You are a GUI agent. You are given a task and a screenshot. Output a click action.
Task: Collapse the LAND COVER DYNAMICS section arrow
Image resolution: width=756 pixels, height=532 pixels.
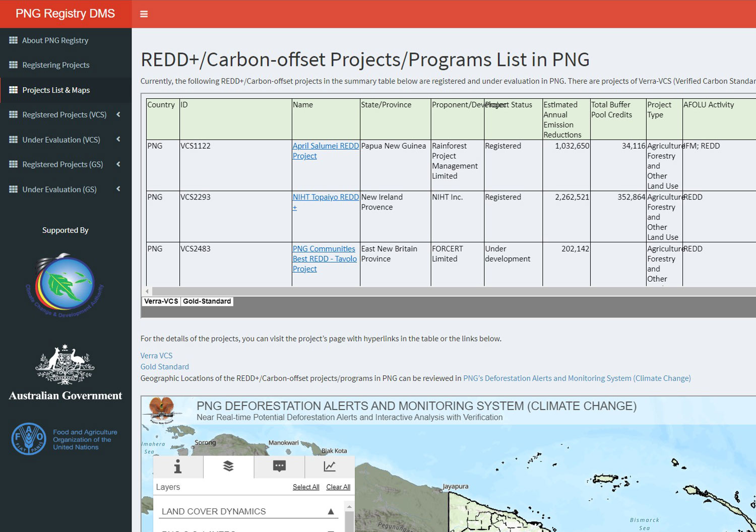click(x=331, y=511)
